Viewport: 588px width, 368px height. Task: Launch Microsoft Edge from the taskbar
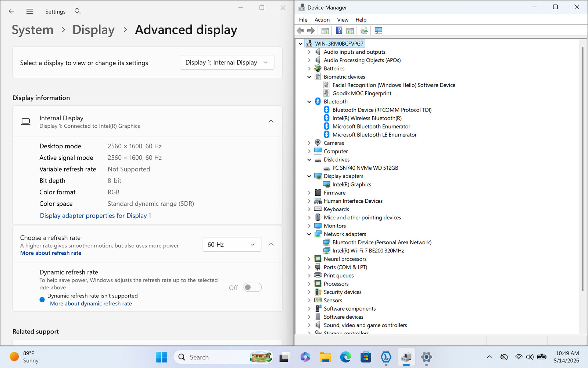pos(345,357)
